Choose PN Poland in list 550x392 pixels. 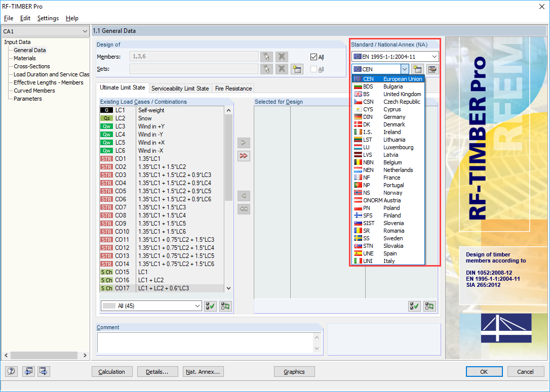coord(388,208)
